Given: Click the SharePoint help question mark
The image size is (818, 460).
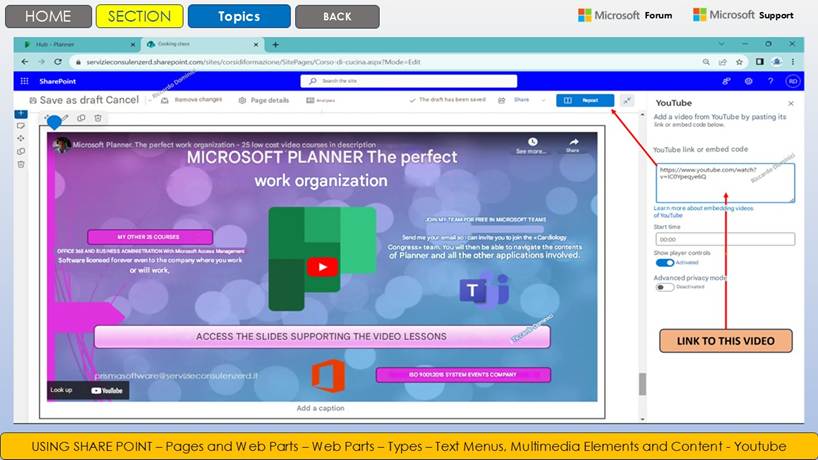Looking at the screenshot, I should coord(770,81).
